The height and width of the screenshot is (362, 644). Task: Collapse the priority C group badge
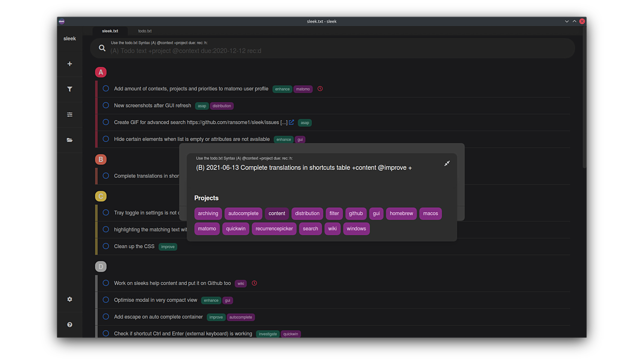101,196
